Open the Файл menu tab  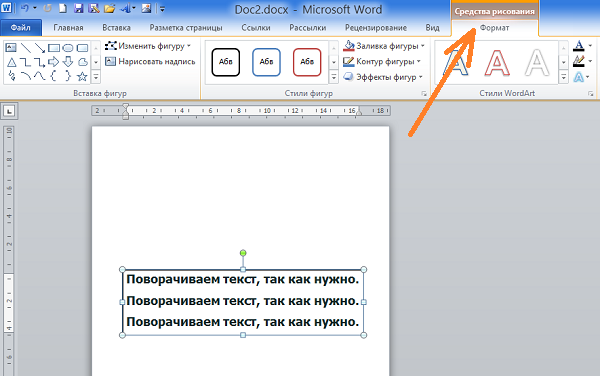tap(21, 28)
